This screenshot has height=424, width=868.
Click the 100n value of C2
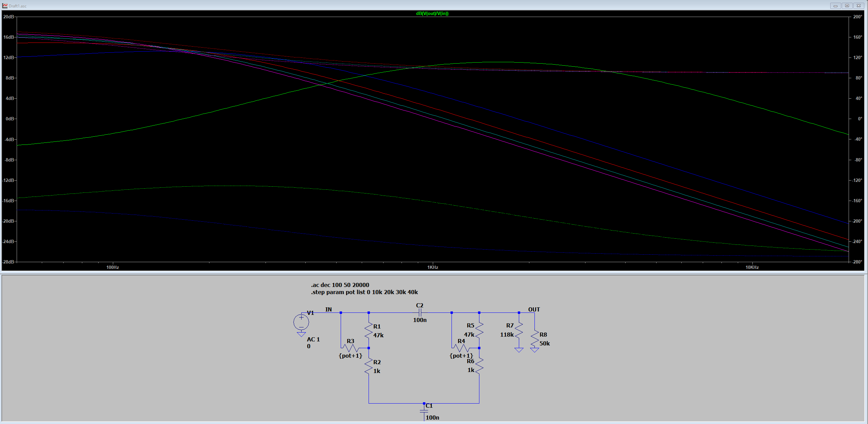click(420, 320)
